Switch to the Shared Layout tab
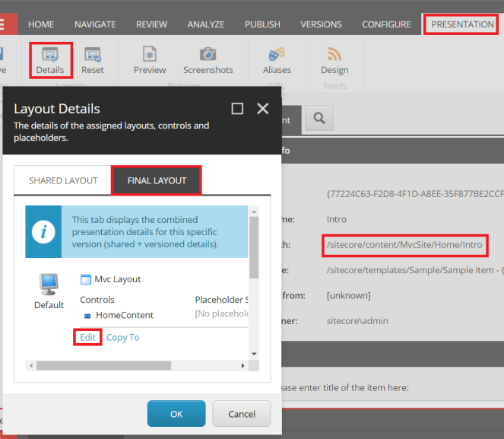504x439 pixels. point(63,180)
